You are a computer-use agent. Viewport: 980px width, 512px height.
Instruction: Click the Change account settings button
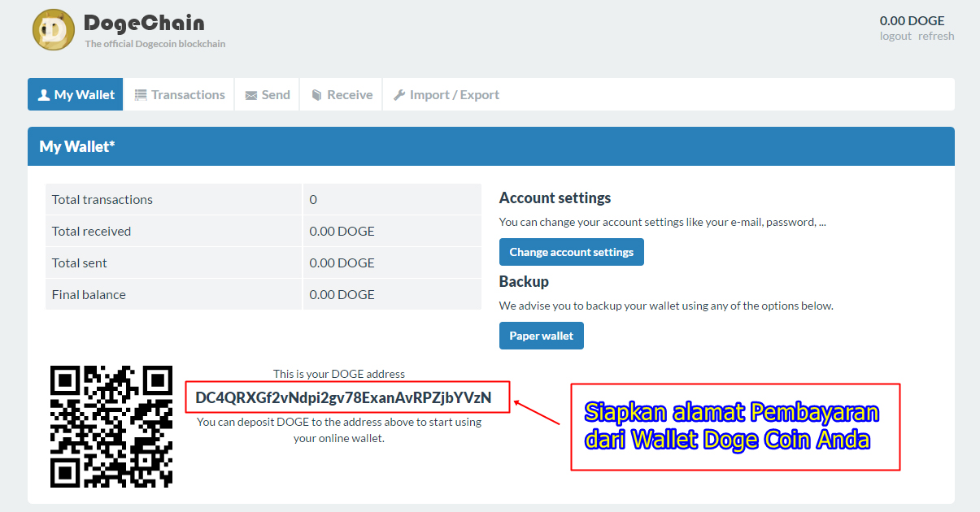572,252
